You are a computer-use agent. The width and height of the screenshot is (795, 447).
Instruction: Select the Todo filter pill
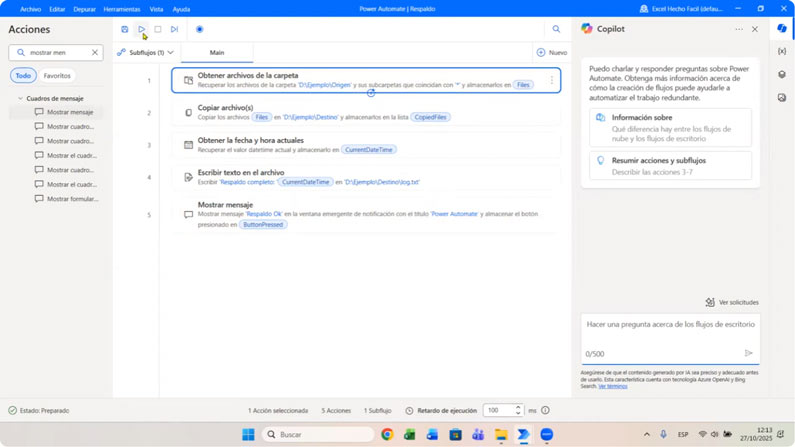pyautogui.click(x=23, y=76)
